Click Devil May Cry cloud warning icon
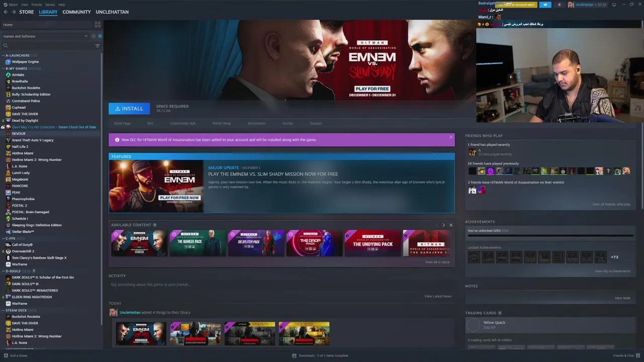 point(3,127)
